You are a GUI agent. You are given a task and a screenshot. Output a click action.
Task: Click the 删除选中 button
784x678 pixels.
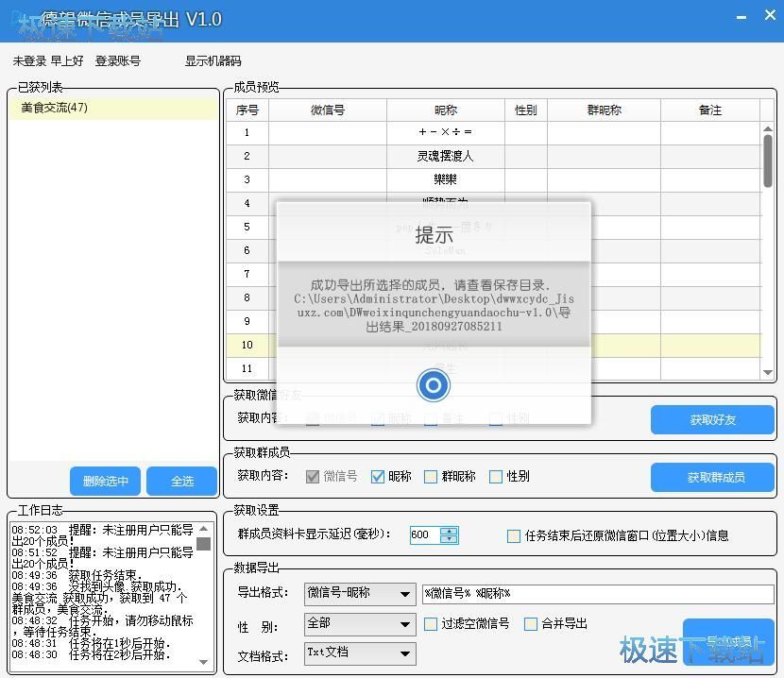[105, 481]
